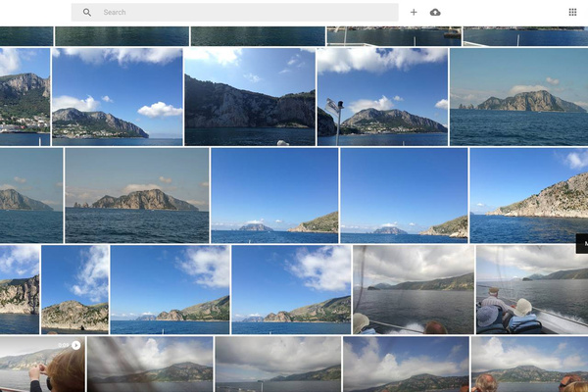Click the plus create icon

[414, 13]
